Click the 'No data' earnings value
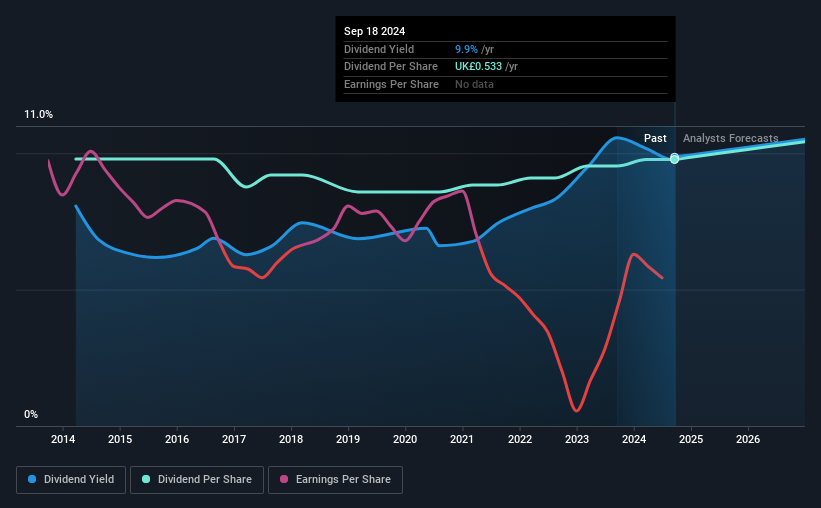821x508 pixels. tap(474, 84)
